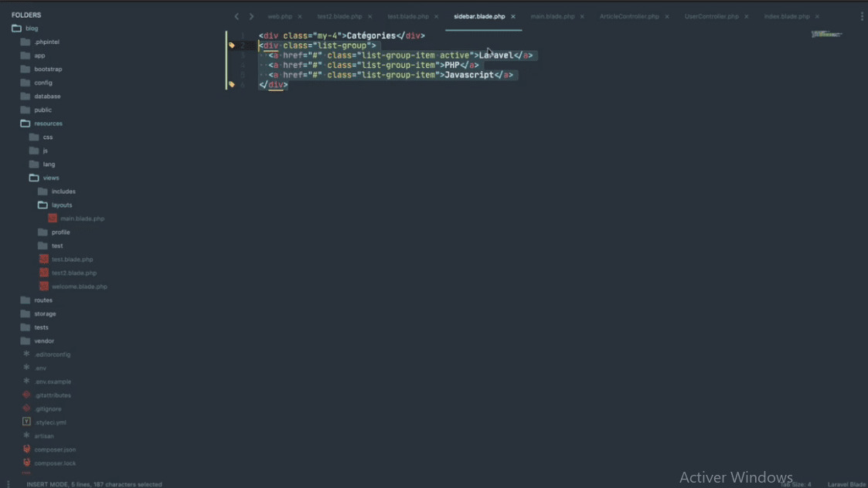This screenshot has height=488, width=868.
Task: Click the back navigation arrow beside tabs
Action: click(237, 16)
